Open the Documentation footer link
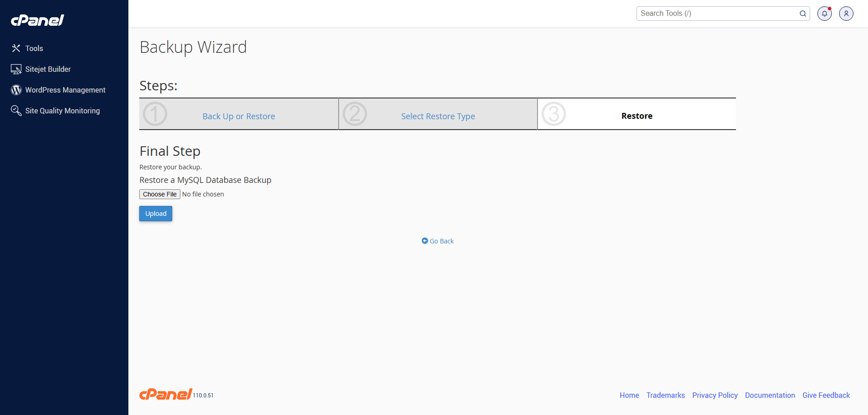 coord(769,395)
